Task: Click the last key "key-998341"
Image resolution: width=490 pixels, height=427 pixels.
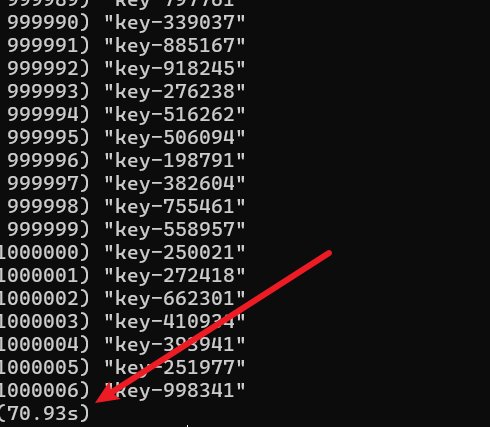Action: pyautogui.click(x=175, y=391)
